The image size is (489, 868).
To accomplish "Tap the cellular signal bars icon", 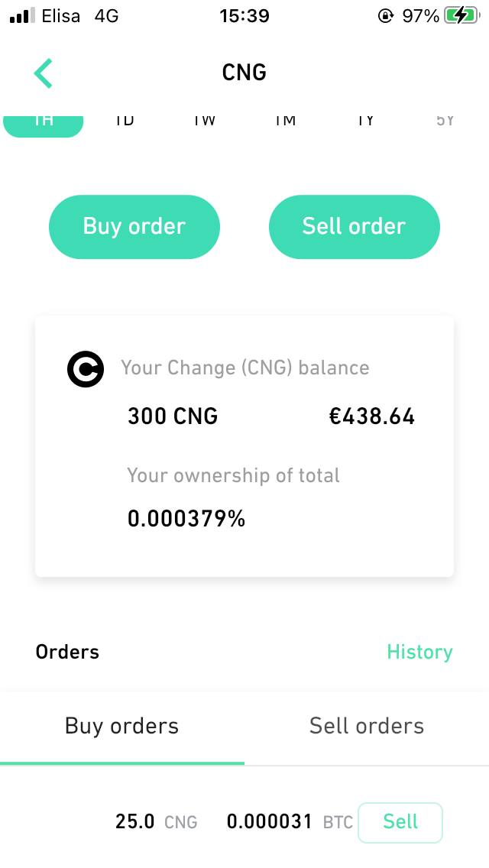I will pyautogui.click(x=24, y=16).
